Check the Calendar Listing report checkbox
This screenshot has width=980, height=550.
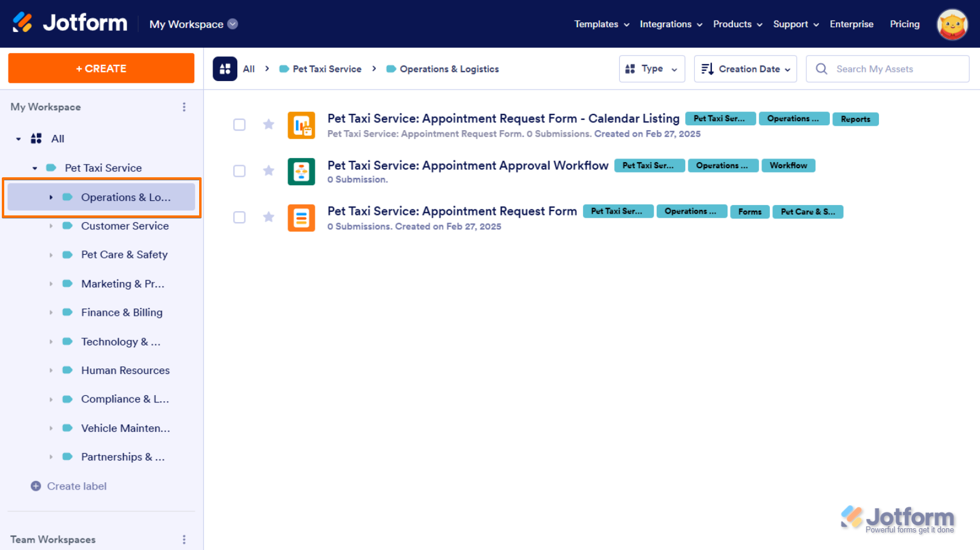(240, 125)
